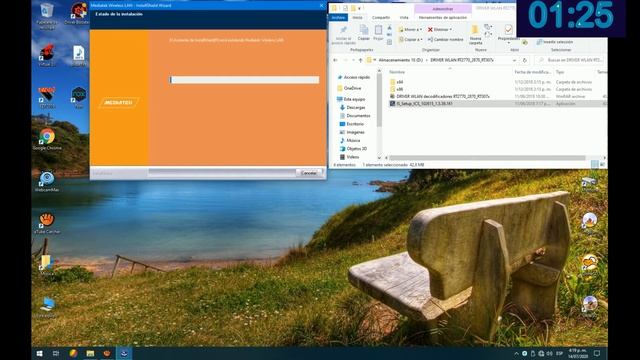Select the Administrar contextual tab

pyautogui.click(x=442, y=9)
